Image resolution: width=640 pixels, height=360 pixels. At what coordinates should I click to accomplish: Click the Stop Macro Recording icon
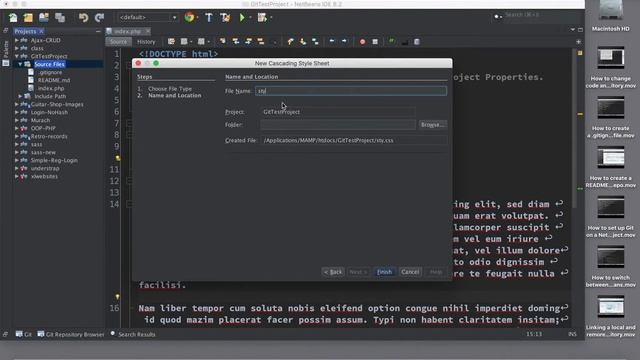pos(375,42)
